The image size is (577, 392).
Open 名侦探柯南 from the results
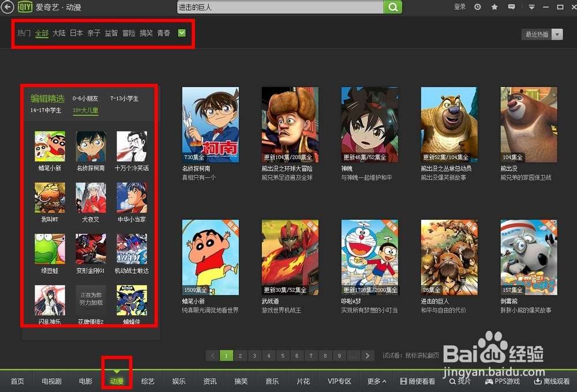pyautogui.click(x=210, y=123)
